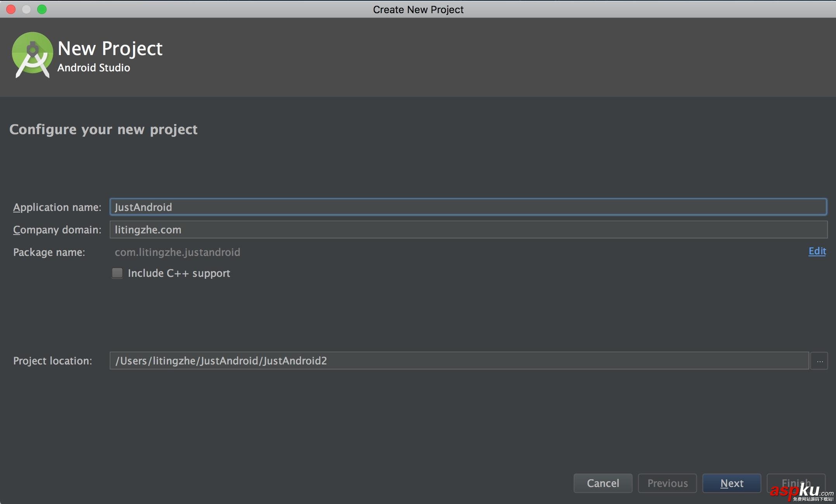
Task: Click the Edit link for Package name
Action: pyautogui.click(x=817, y=251)
